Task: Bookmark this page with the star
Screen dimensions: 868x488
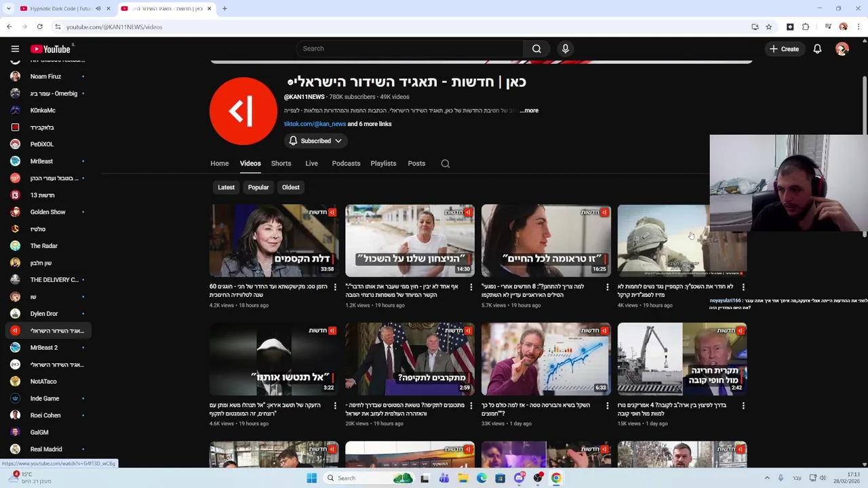Action: (x=768, y=27)
